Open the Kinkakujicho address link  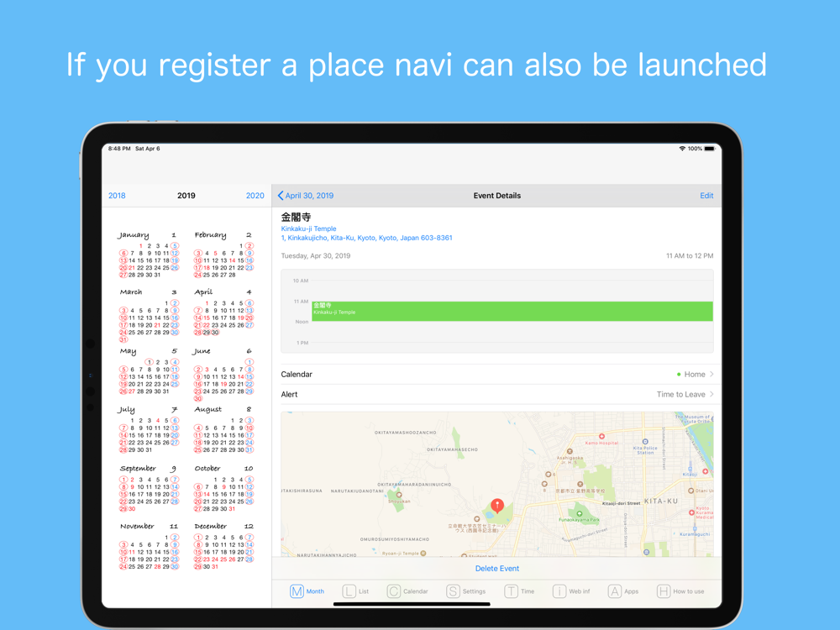click(x=366, y=238)
